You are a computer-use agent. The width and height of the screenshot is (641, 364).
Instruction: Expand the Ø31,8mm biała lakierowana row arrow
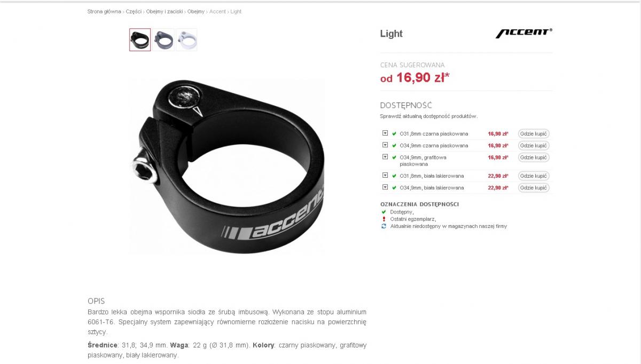click(385, 176)
